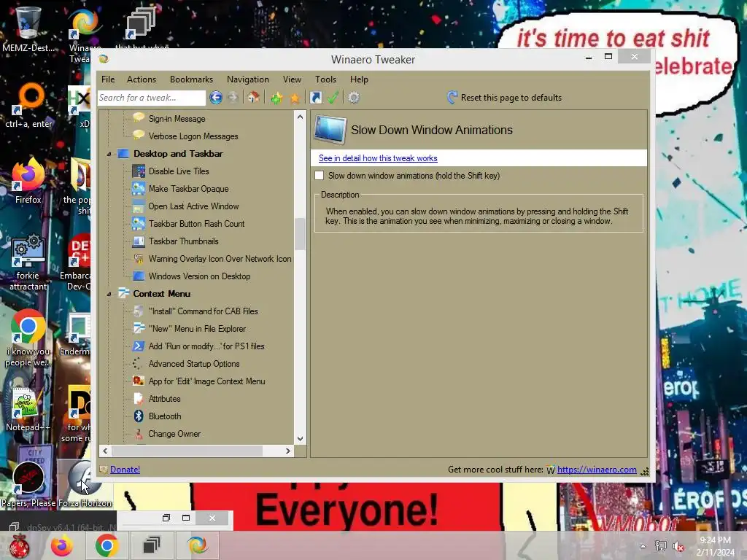This screenshot has height=560, width=747.
Task: Collapse the Desktop and Taskbar tree node
Action: click(109, 154)
